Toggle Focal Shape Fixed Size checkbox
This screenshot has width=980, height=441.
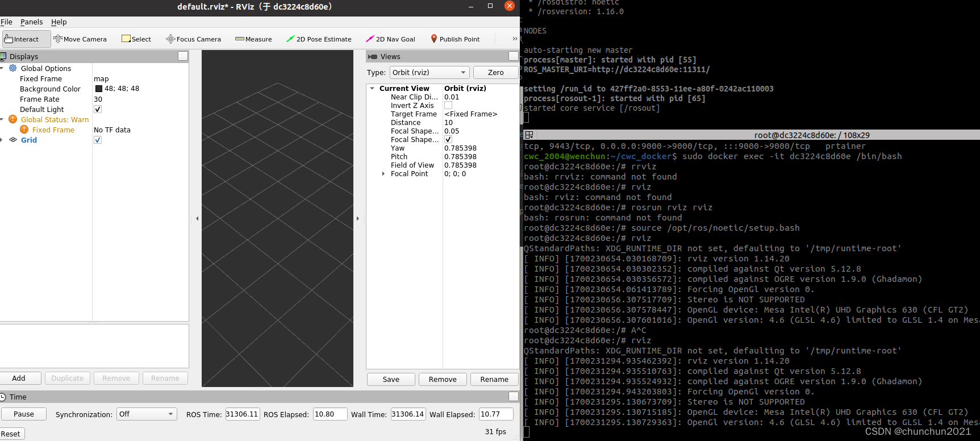pos(448,140)
